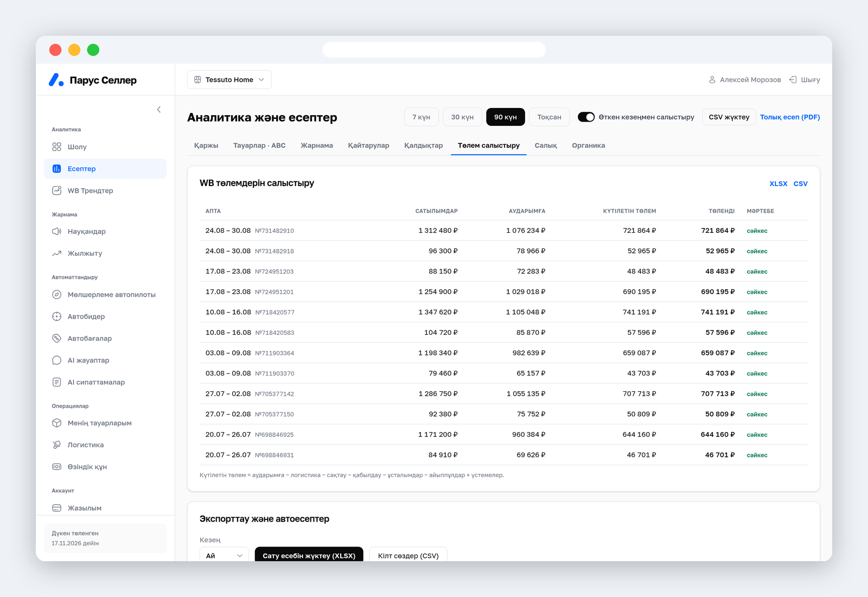Open the Жазылым subscription card icon

click(x=56, y=508)
